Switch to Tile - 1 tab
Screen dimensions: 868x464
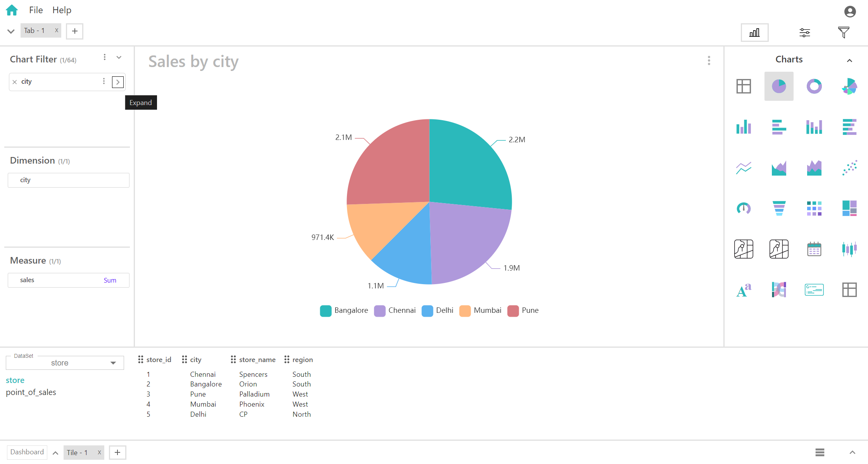tap(77, 452)
